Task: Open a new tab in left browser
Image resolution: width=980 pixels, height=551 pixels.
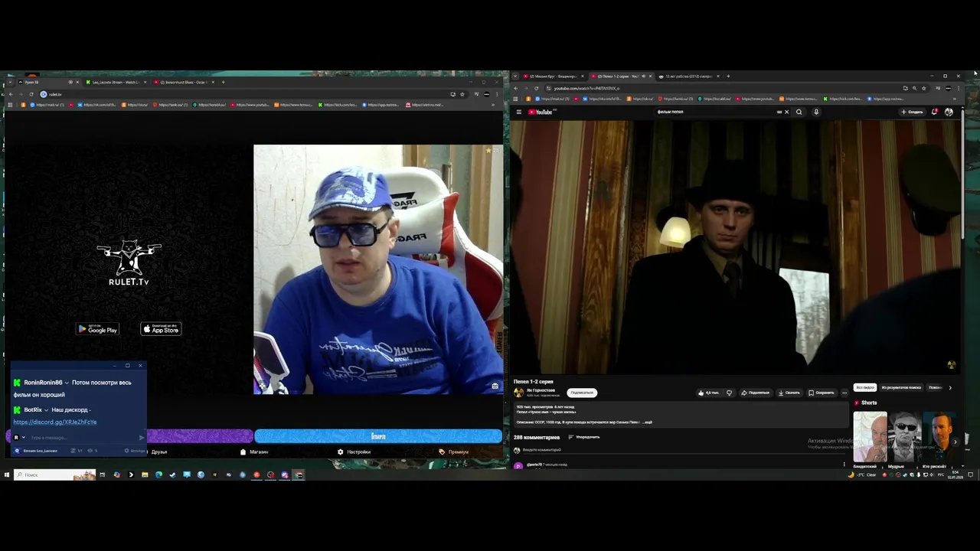Action: click(x=223, y=82)
